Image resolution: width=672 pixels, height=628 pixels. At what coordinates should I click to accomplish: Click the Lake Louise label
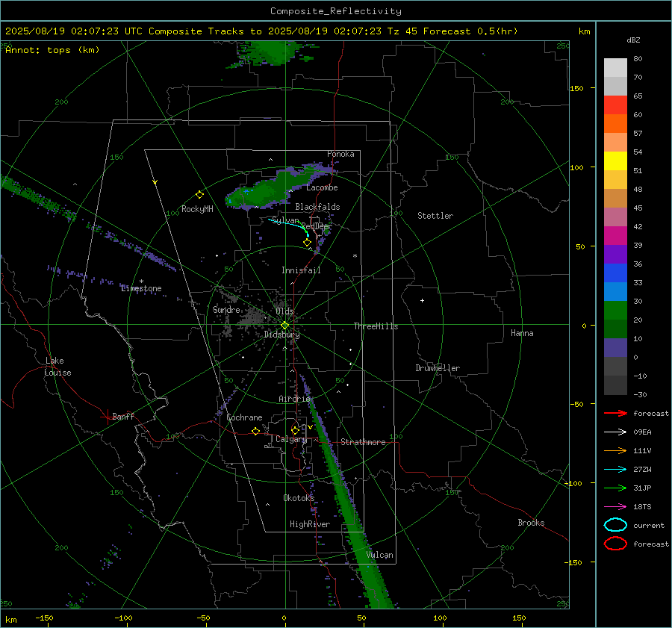[x=58, y=367]
